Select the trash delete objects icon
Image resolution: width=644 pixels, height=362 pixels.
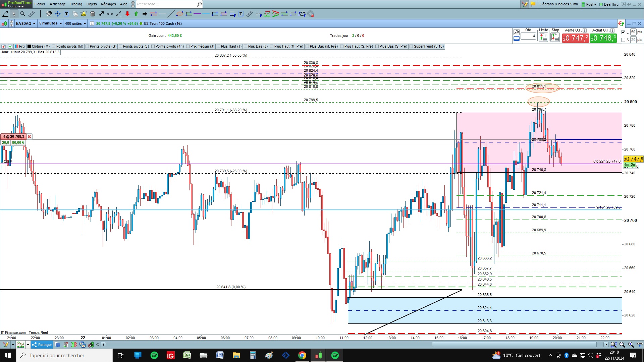(93, 14)
